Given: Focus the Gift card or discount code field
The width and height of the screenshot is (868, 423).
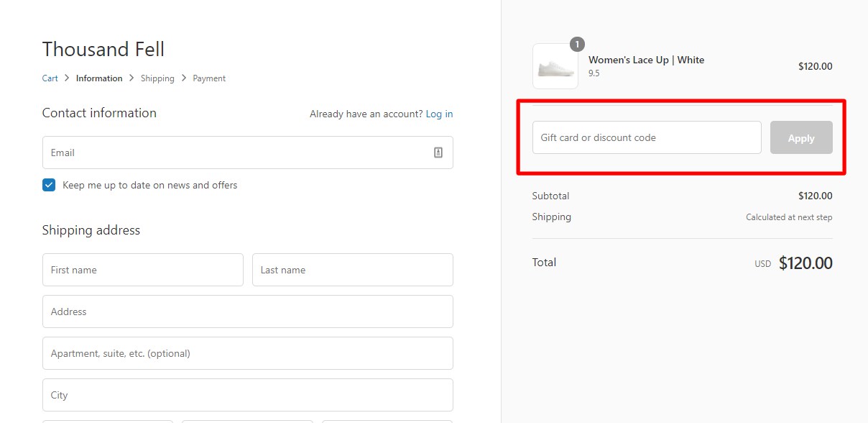Looking at the screenshot, I should click(x=647, y=137).
